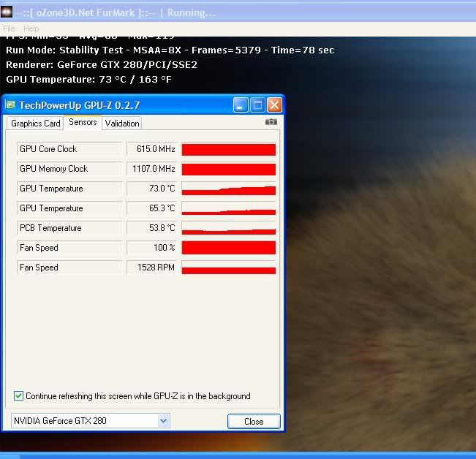The width and height of the screenshot is (476, 459).
Task: Click the 65.3 °C value
Action: point(152,208)
